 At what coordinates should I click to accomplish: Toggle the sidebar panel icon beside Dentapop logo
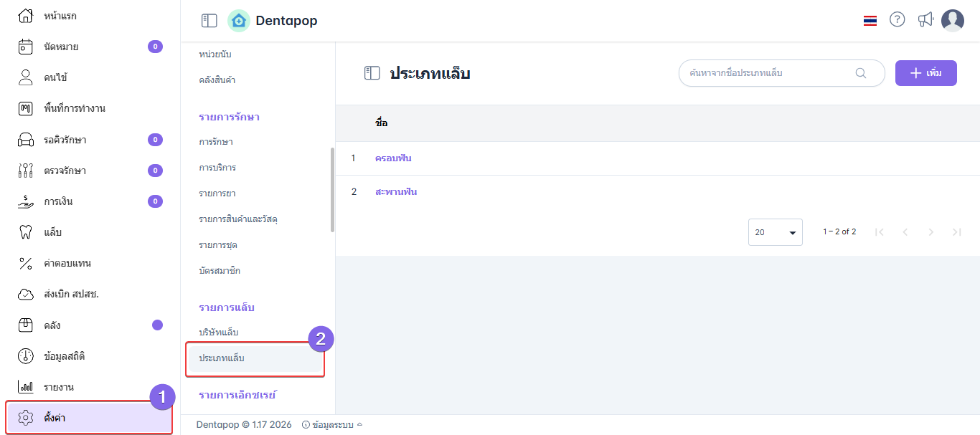tap(209, 21)
